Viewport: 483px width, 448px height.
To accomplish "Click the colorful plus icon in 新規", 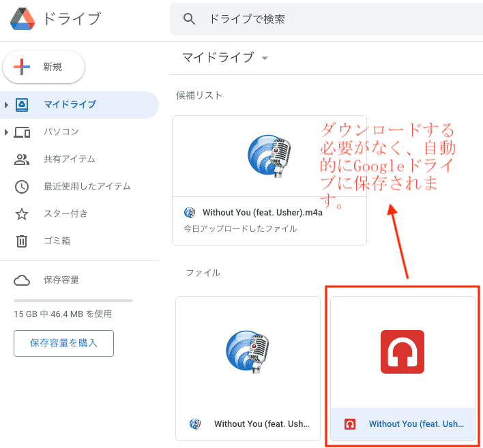I will click(22, 67).
